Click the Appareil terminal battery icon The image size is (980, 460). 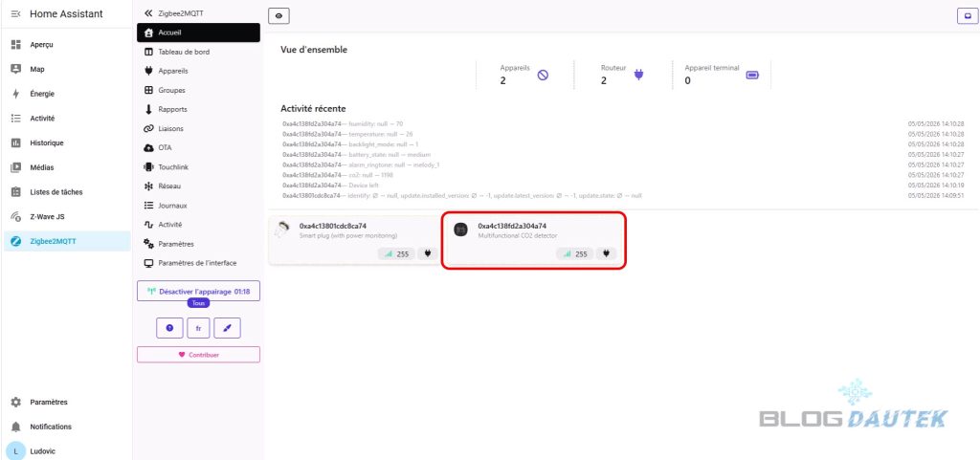point(752,76)
